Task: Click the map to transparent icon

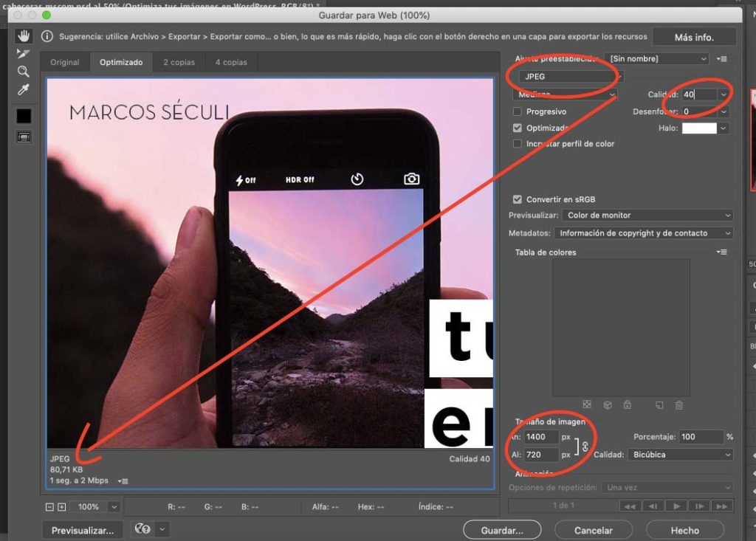Action: click(587, 404)
